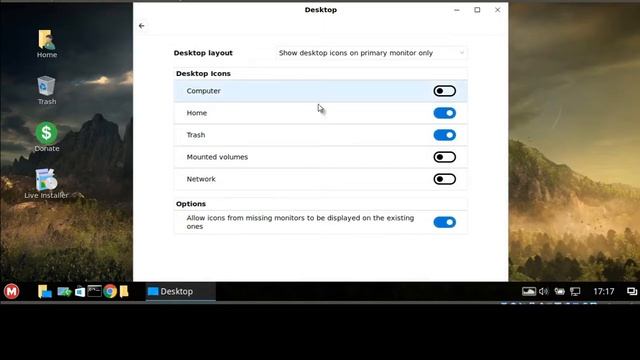
Task: Click the Trash row label in settings
Action: pos(196,135)
